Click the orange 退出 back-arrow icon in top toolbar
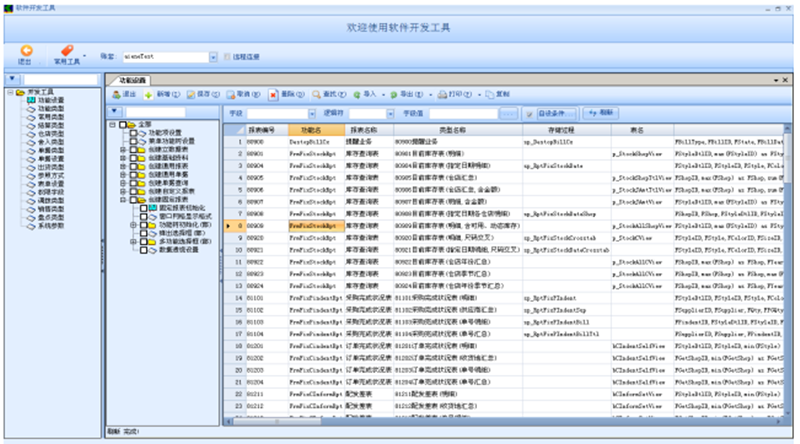The height and width of the screenshot is (444, 800). (x=25, y=51)
